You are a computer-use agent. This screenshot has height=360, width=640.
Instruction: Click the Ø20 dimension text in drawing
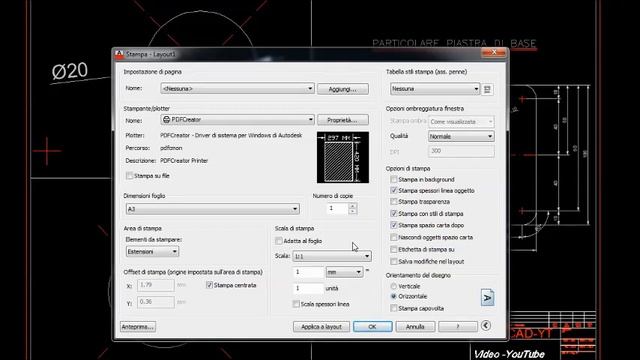click(70, 71)
